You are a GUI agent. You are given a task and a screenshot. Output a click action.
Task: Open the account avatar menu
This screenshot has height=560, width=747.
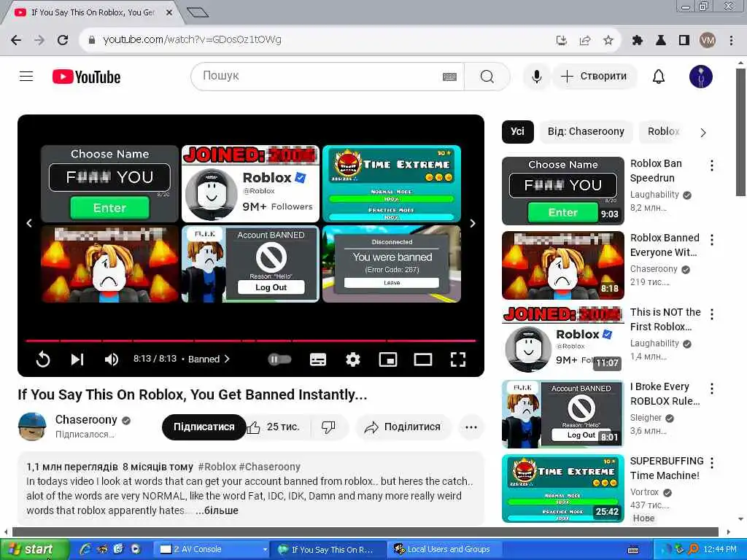pos(701,76)
